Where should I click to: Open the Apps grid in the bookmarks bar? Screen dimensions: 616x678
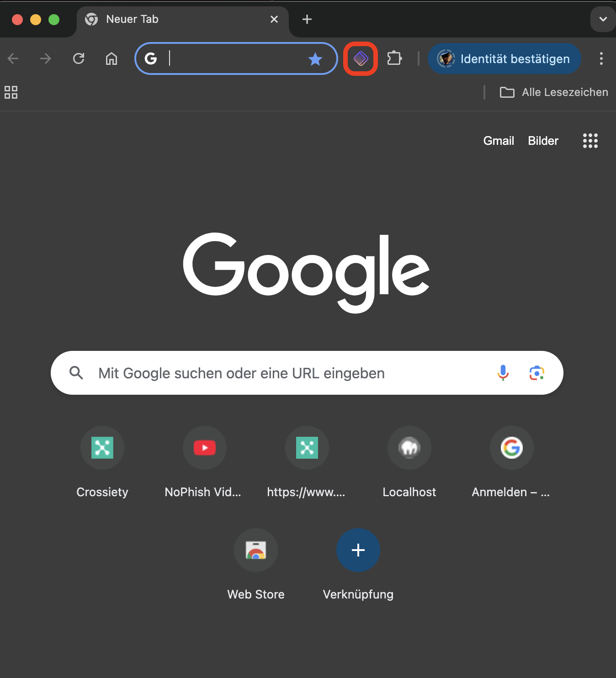click(x=11, y=92)
